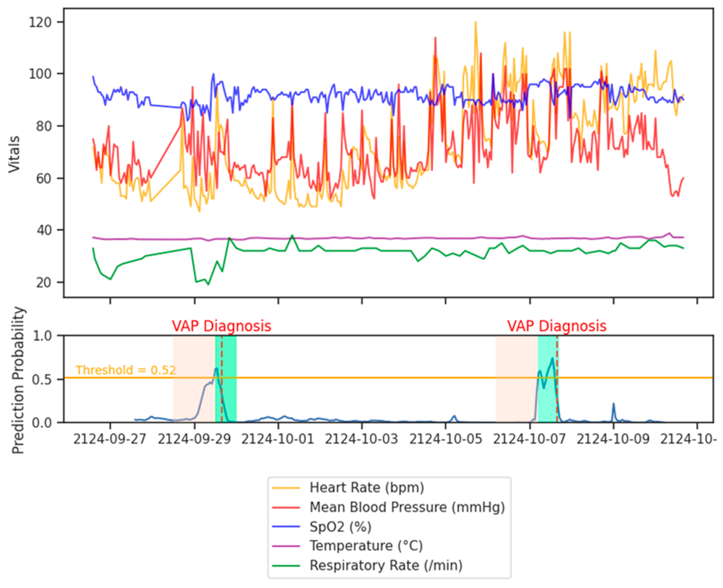Click the Vitals y-axis title
This screenshot has width=723, height=588.
coord(14,154)
